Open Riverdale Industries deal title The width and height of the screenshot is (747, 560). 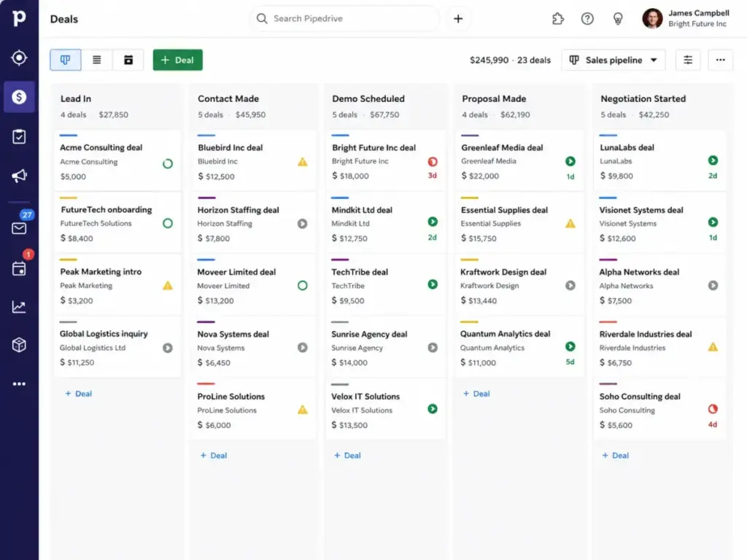click(646, 334)
